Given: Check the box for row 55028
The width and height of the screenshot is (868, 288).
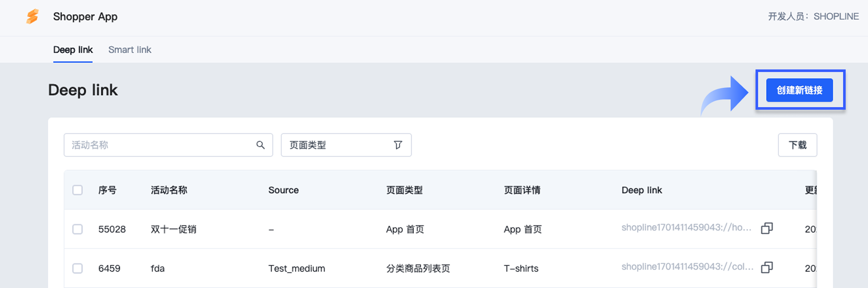Looking at the screenshot, I should (x=78, y=229).
